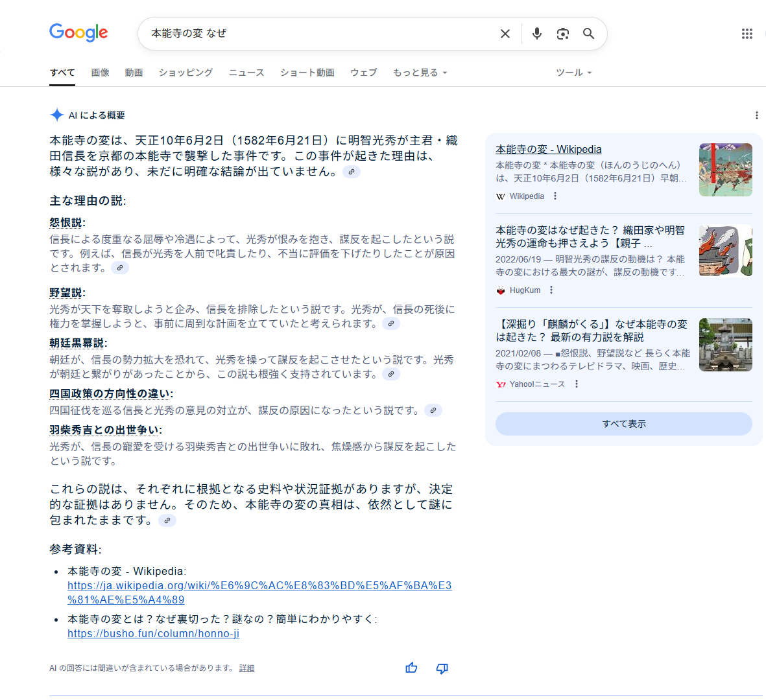
Task: Click the AI overview sparkle icon
Action: pos(56,115)
